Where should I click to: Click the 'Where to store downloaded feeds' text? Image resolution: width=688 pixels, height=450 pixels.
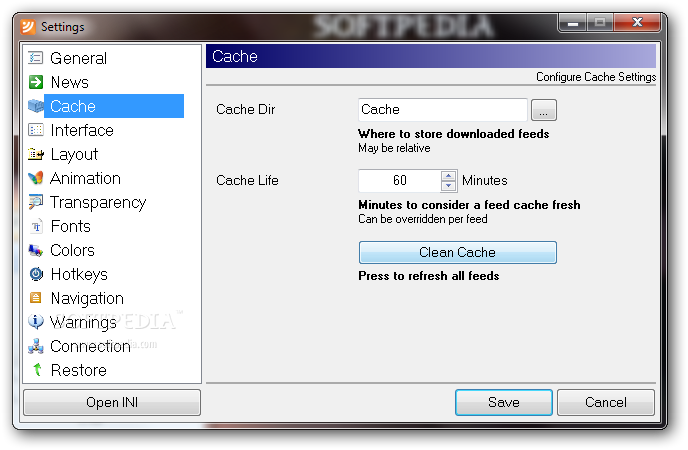[454, 134]
